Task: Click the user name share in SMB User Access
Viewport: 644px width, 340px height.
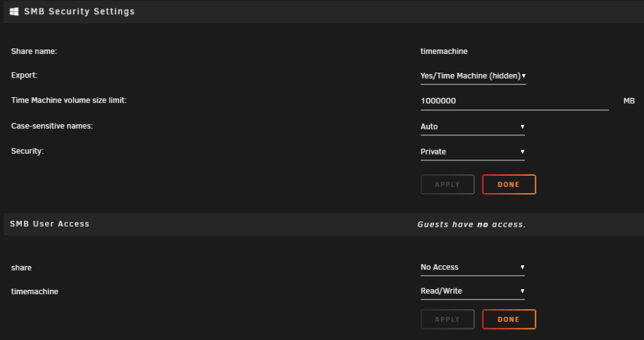Action: tap(21, 268)
